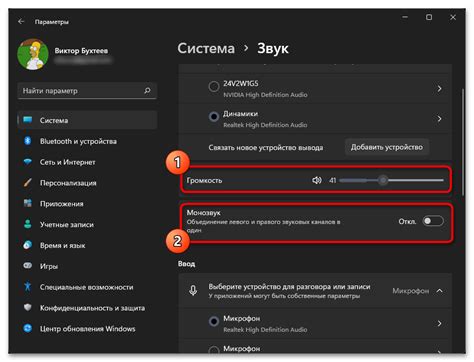474x362 pixels.
Task: Go to Учетные записи settings
Action: (87, 224)
